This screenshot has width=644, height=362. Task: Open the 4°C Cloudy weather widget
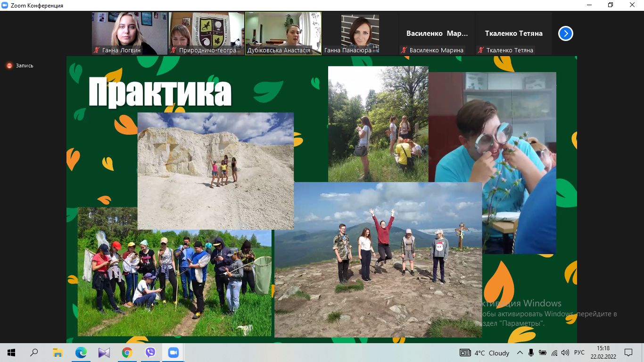485,353
